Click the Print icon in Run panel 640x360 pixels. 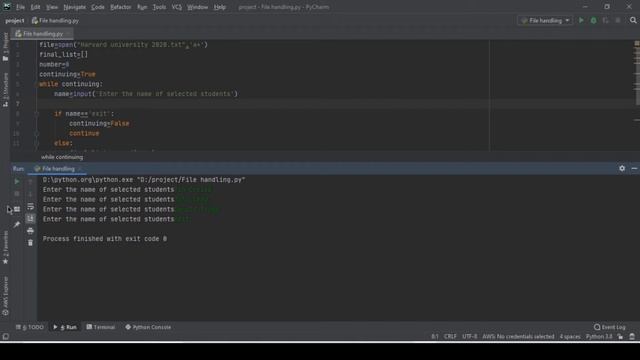[30, 231]
